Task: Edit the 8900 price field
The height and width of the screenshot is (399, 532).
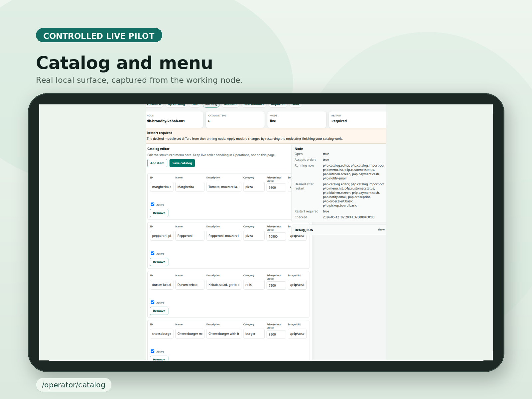Action: (x=276, y=334)
